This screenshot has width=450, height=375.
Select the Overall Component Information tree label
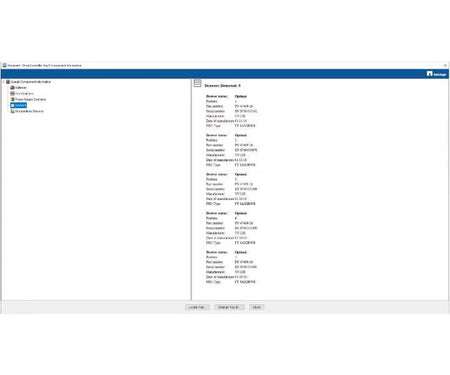tap(31, 82)
